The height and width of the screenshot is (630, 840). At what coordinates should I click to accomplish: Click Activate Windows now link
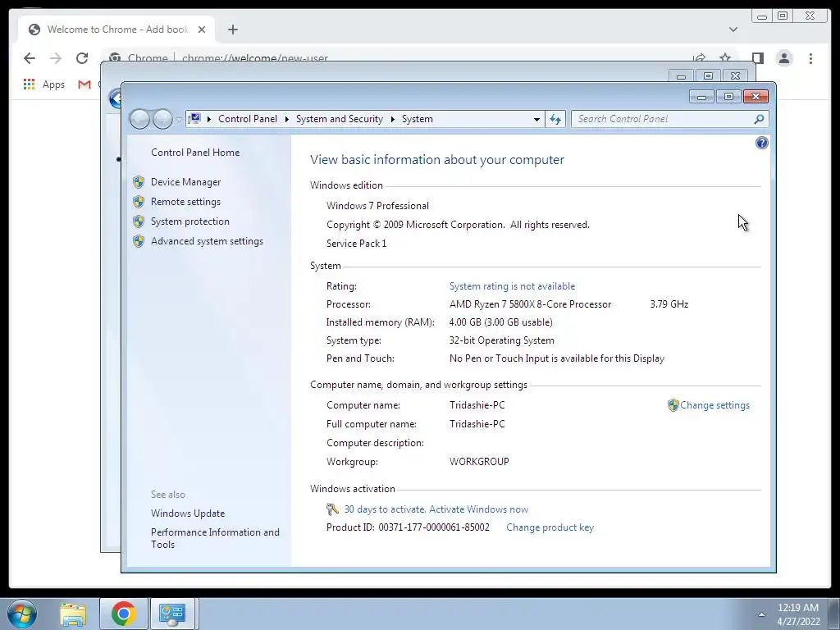coord(478,509)
